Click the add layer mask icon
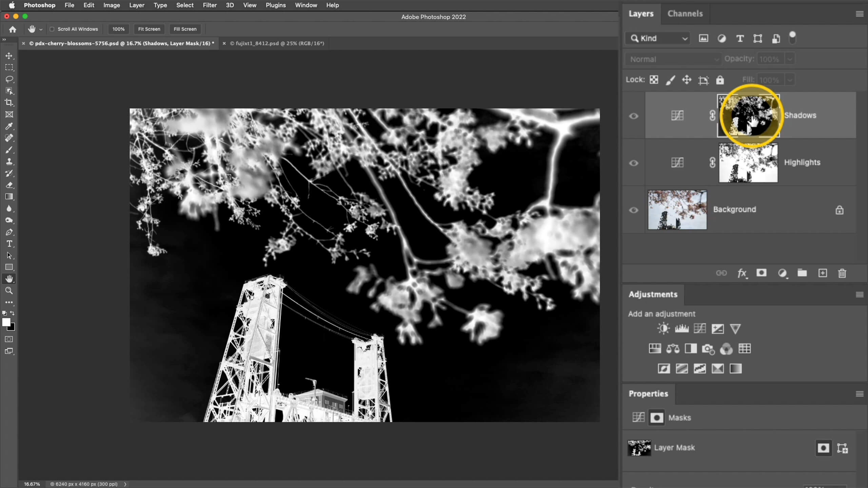The width and height of the screenshot is (868, 488). [761, 273]
